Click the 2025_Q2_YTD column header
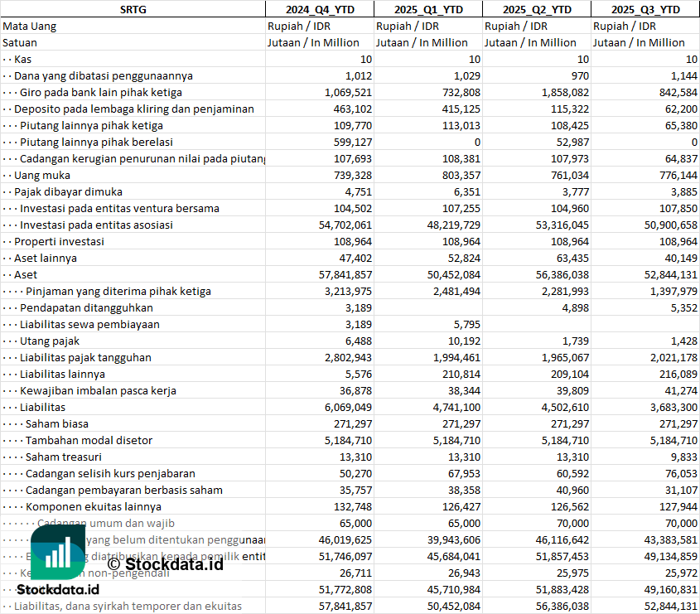 click(537, 9)
